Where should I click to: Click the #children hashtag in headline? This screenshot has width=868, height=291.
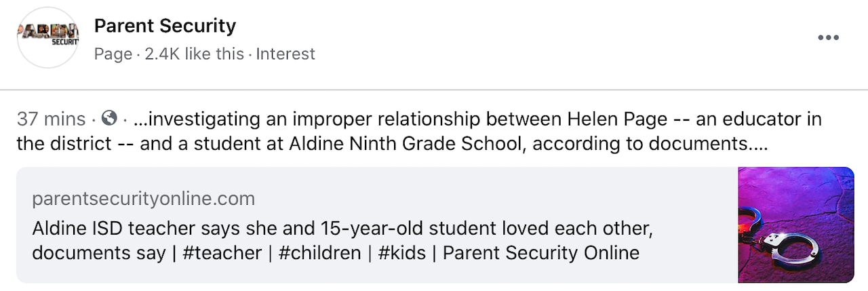coord(319,253)
